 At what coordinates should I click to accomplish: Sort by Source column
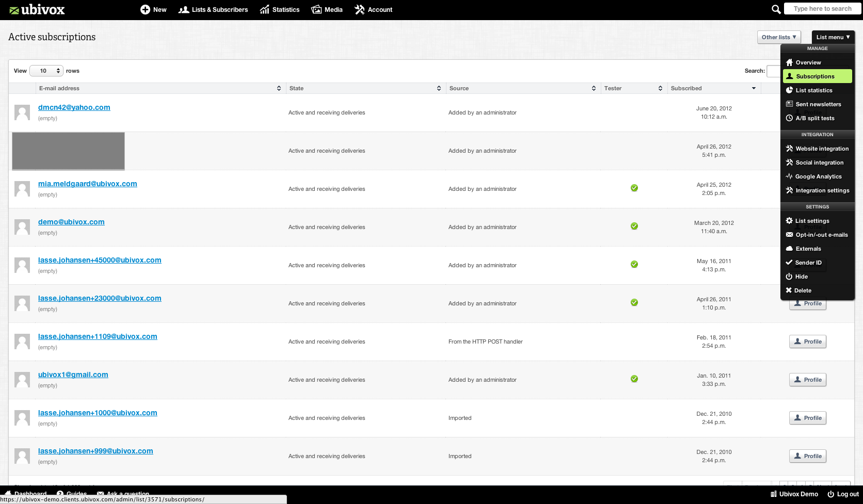click(x=523, y=88)
